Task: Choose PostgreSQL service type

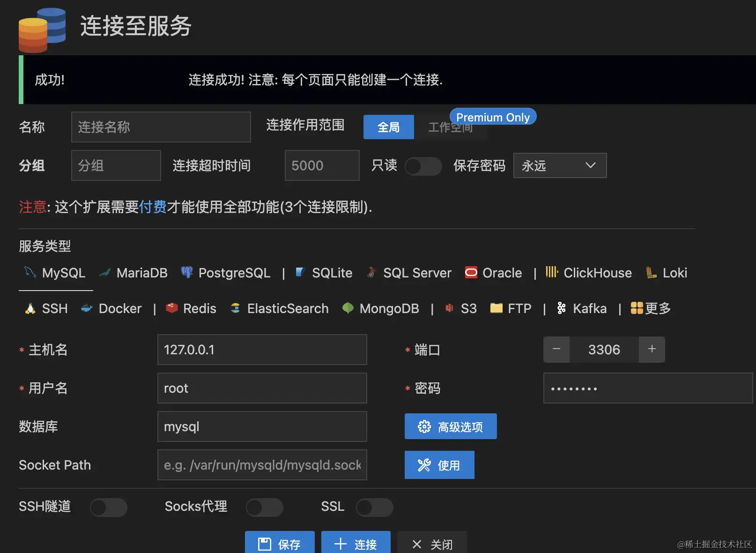Action: pyautogui.click(x=226, y=273)
